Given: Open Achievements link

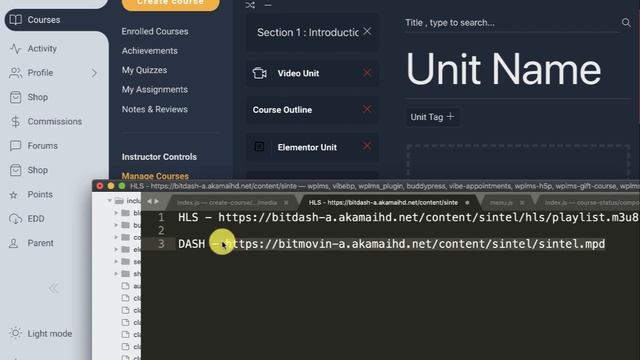Looking at the screenshot, I should tap(149, 51).
